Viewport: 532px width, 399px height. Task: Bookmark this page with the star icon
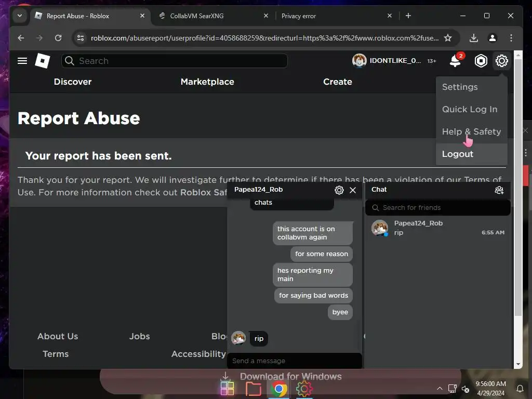448,37
